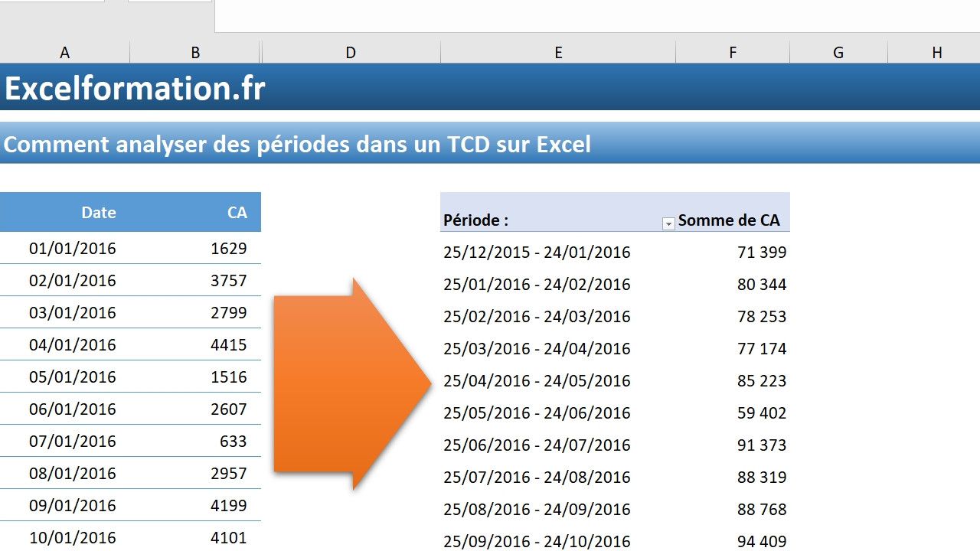Click the Excelformation.fr title banner
980x551 pixels.
[135, 89]
